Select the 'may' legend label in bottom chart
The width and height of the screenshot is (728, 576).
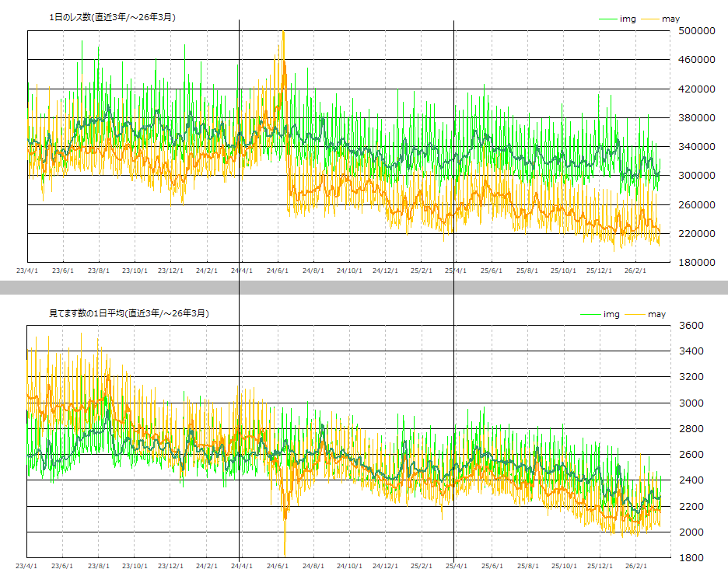tap(656, 314)
